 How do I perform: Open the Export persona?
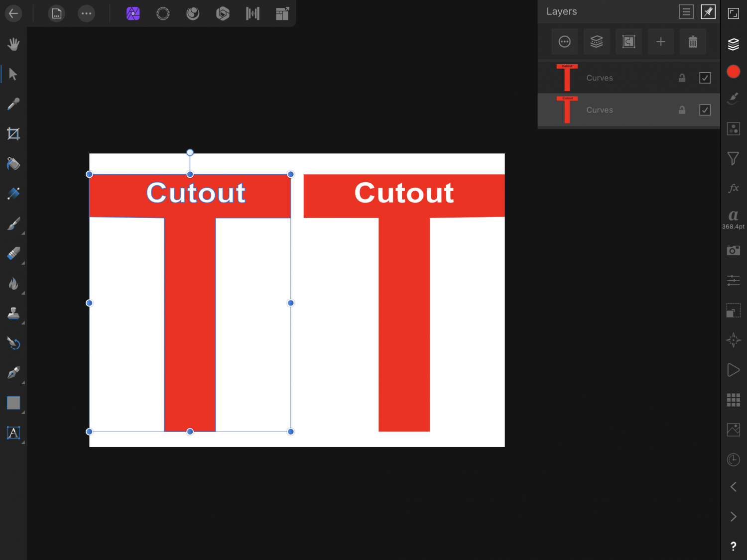pos(282,13)
